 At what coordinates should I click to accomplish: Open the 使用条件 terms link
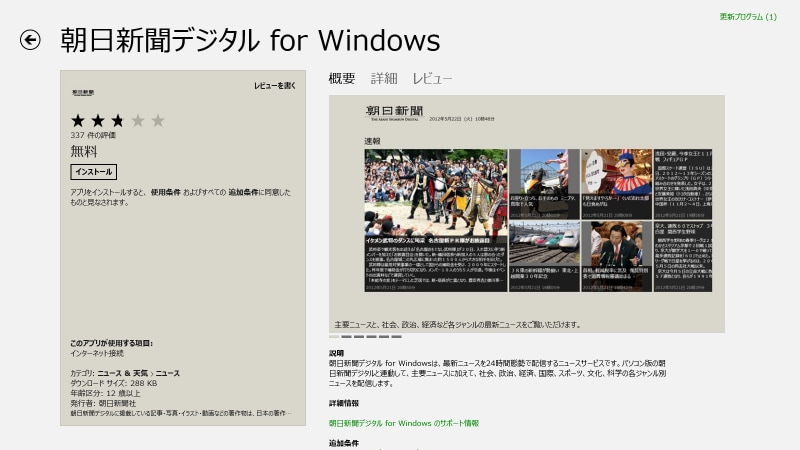(165, 191)
